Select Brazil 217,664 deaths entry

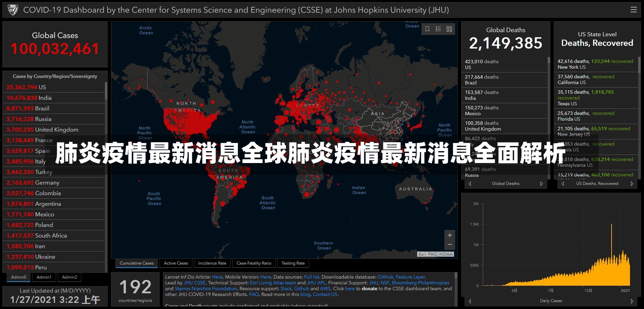504,80
